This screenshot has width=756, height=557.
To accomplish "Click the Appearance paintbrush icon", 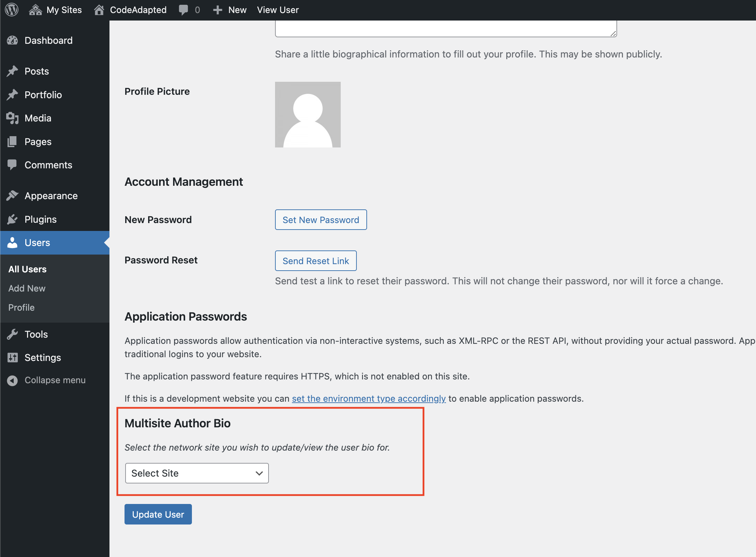I will click(12, 195).
